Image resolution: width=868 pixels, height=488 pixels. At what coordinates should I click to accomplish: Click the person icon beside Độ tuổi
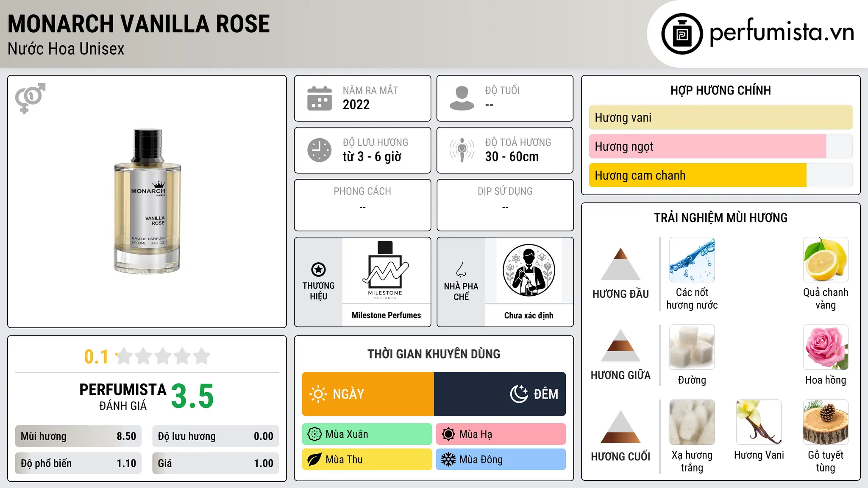pyautogui.click(x=462, y=98)
